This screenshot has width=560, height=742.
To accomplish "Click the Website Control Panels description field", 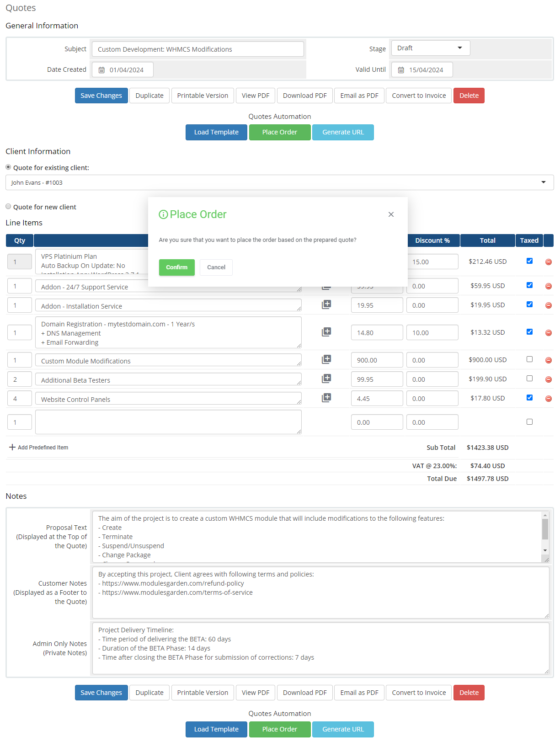I will (x=168, y=398).
